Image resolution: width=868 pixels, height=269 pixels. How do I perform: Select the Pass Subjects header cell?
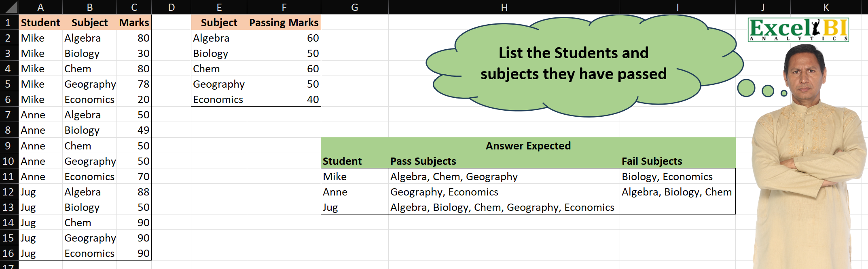(504, 161)
